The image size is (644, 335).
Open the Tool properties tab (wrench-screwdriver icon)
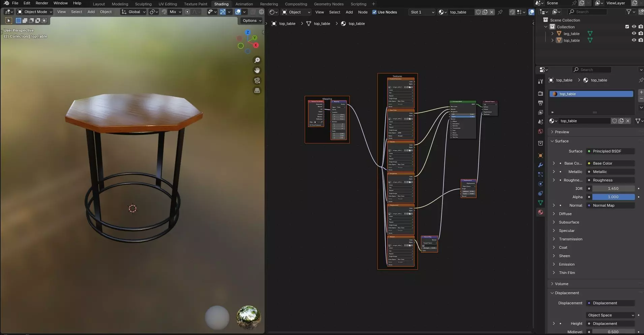click(541, 81)
